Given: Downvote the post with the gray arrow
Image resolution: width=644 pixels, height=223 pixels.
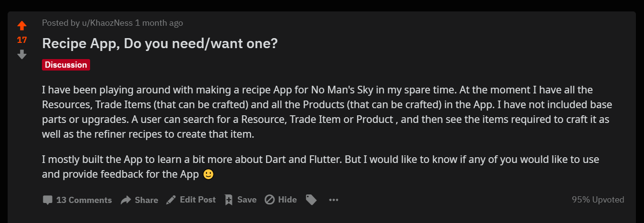Looking at the screenshot, I should pos(22,55).
